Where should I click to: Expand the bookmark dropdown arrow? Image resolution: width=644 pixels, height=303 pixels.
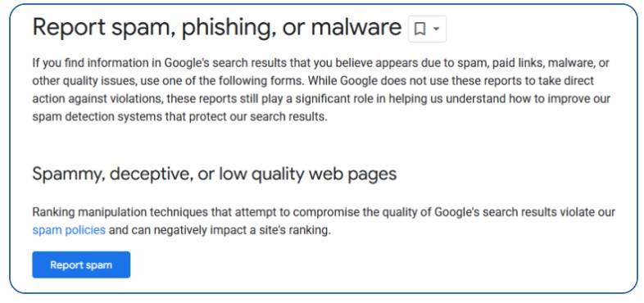click(x=437, y=29)
